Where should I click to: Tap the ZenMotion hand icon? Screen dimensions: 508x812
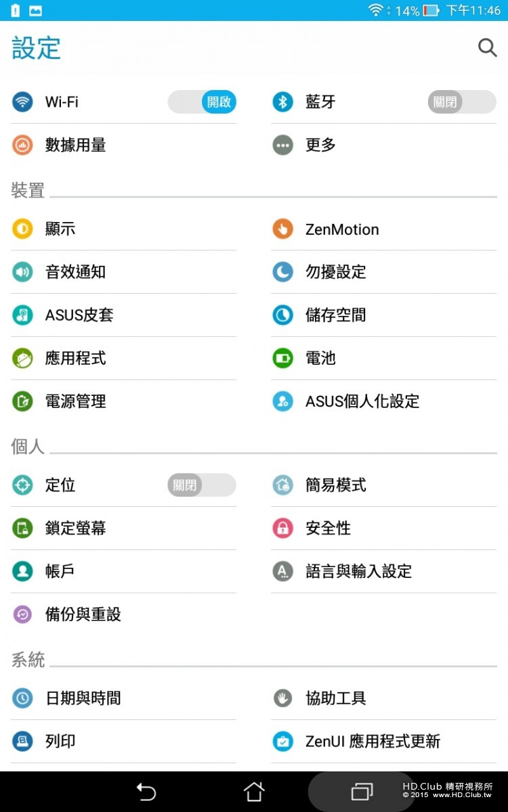tap(282, 229)
